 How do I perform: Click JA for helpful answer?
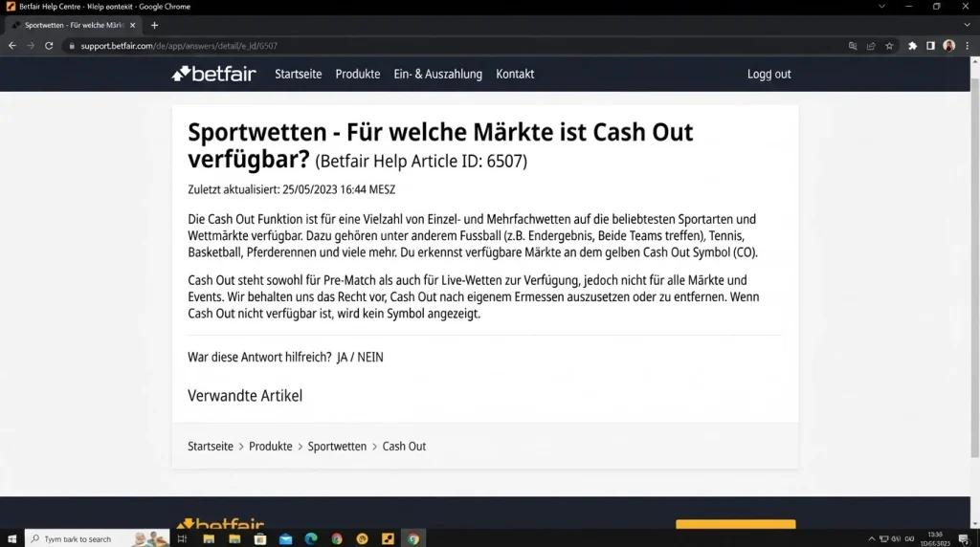(342, 357)
